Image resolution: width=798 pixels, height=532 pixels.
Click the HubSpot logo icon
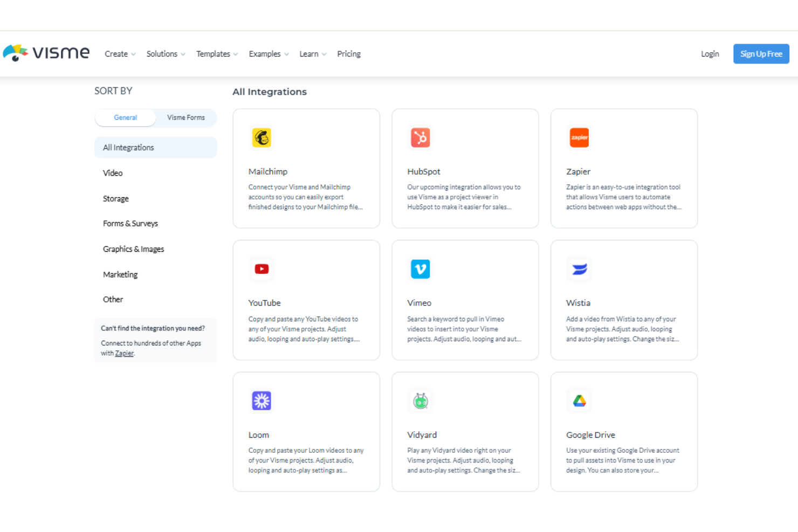coord(421,137)
